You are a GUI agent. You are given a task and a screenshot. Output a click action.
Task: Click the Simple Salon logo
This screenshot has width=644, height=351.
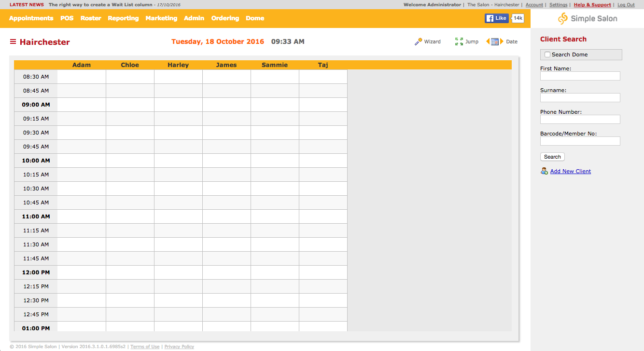588,18
